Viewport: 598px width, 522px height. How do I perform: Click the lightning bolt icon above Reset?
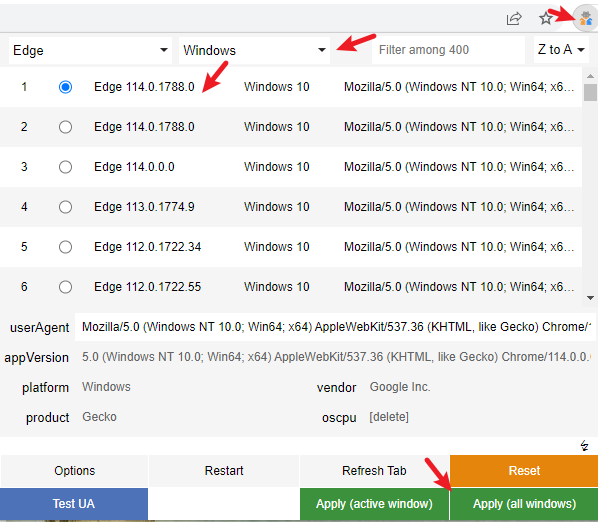[584, 445]
